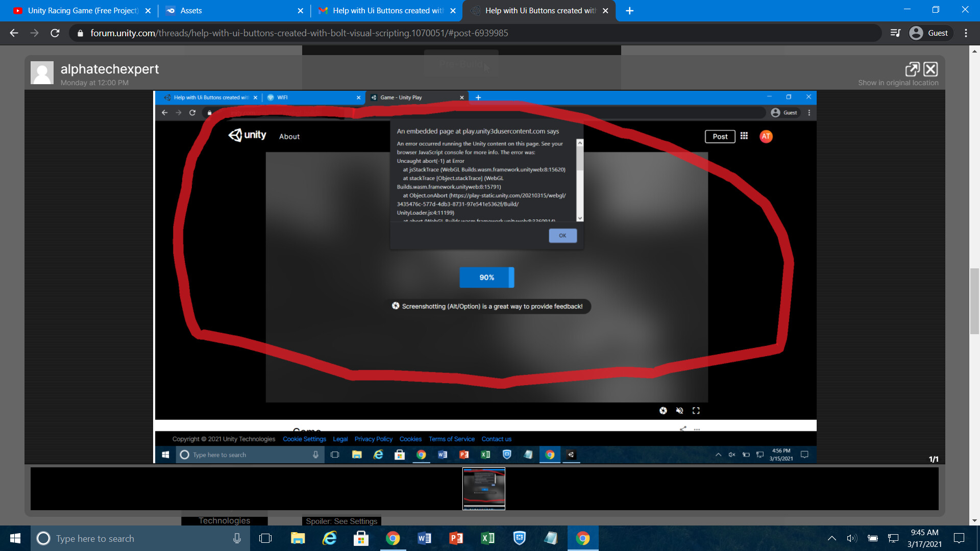The image size is (980, 551).
Task: Select the image thumbnail in filmstrip
Action: (483, 488)
